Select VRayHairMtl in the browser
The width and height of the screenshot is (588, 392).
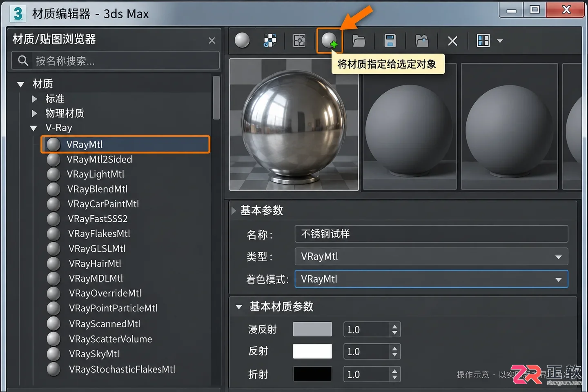[95, 263]
